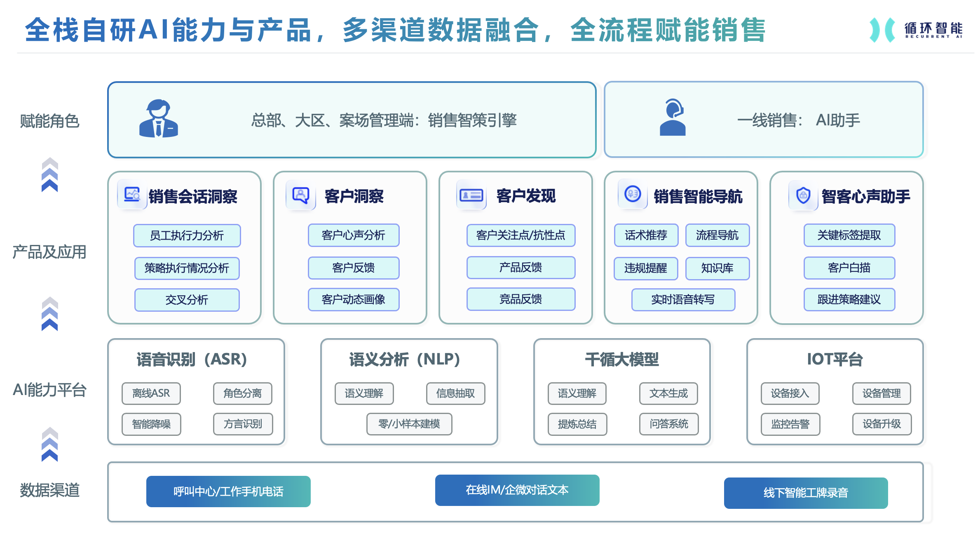Select 客户关注点/抗性点
This screenshot has height=541, width=980.
(x=521, y=235)
